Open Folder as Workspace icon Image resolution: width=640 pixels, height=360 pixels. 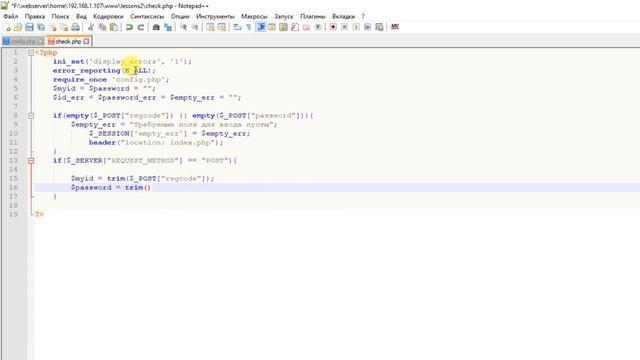[306, 27]
